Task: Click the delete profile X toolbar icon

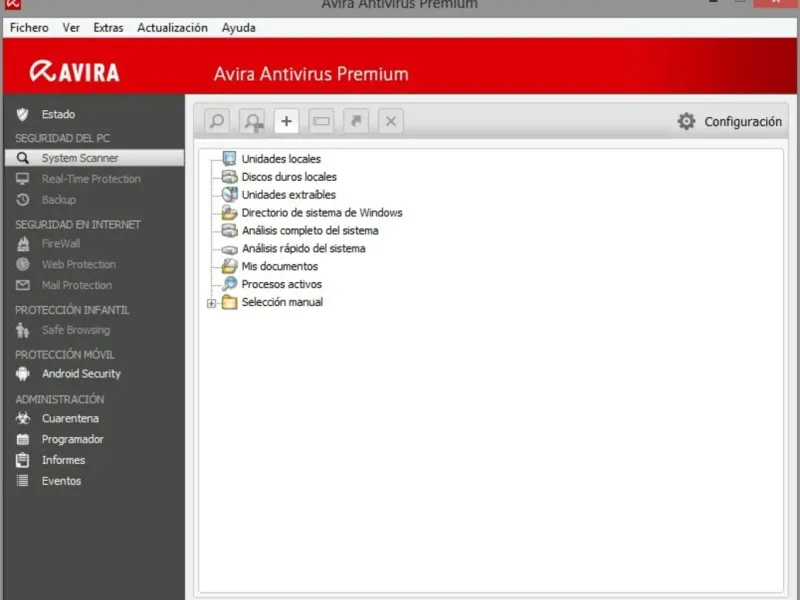Action: point(391,121)
